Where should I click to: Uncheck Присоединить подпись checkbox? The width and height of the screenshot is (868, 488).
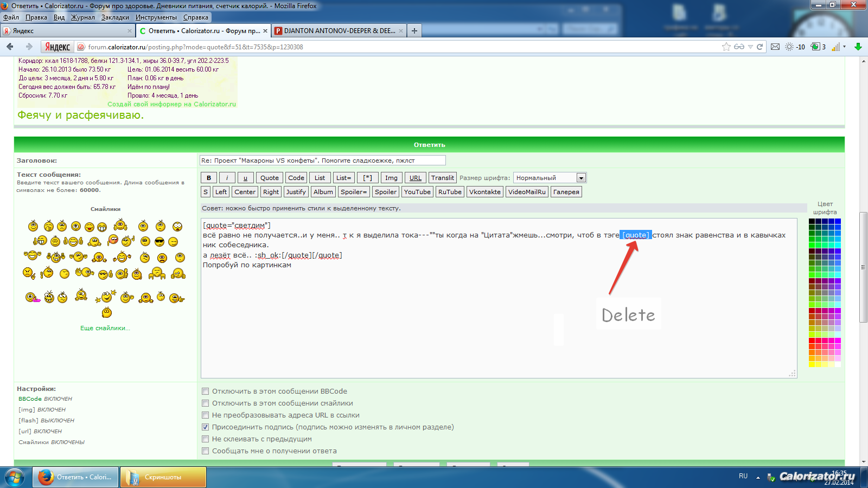pos(206,427)
